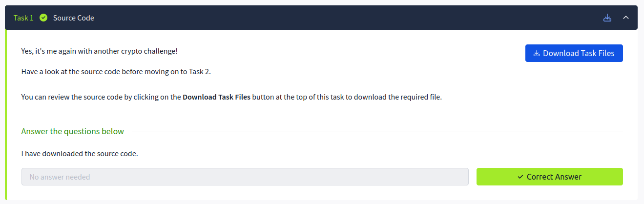Select the Source Code task title
This screenshot has width=644, height=204.
pyautogui.click(x=74, y=18)
